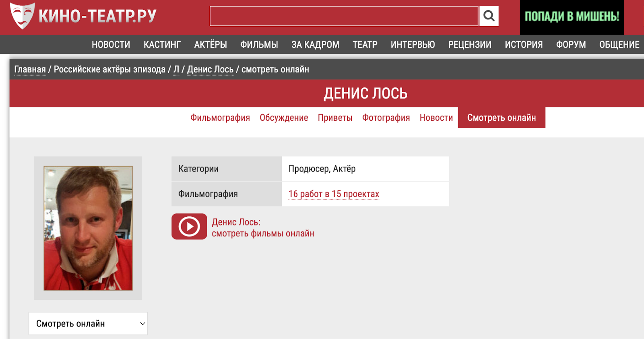Screen dimensions: 644x339
Task: Click the ДЕНИС ЛОСЬ page heading
Action: [366, 93]
